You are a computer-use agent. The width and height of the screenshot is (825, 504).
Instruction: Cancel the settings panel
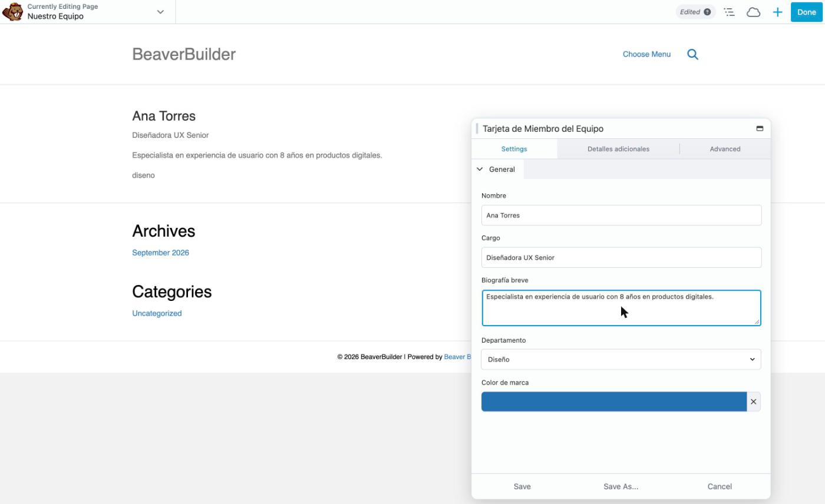(720, 486)
